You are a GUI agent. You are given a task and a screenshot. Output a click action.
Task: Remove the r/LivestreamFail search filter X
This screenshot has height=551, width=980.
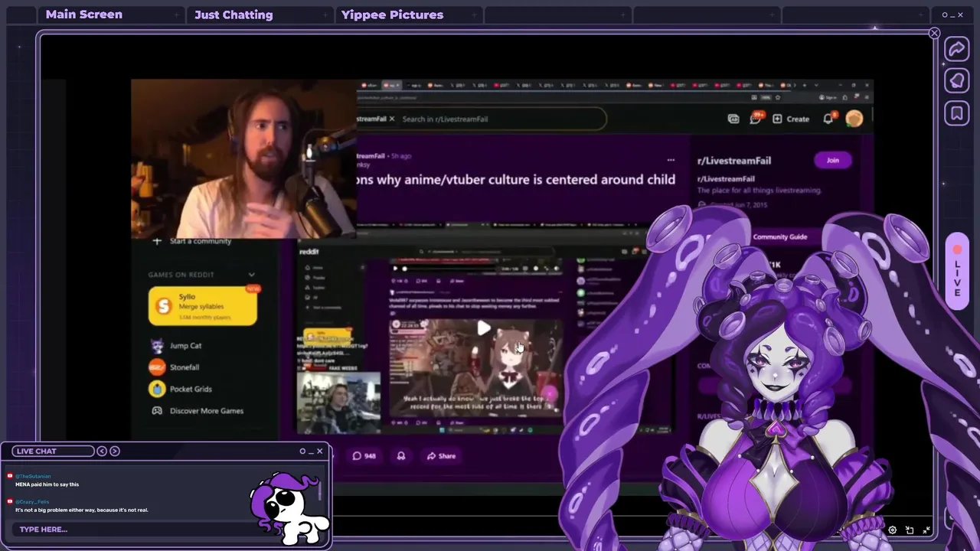tap(392, 119)
